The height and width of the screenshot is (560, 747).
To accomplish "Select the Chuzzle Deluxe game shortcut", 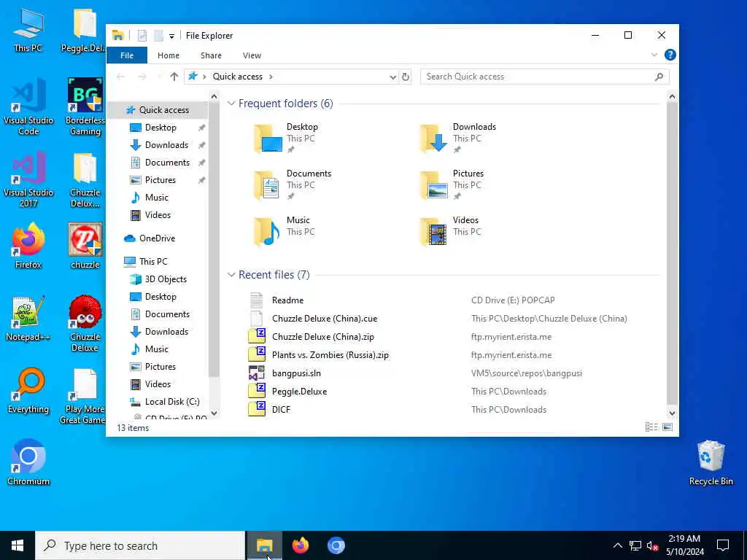I will coord(85,324).
